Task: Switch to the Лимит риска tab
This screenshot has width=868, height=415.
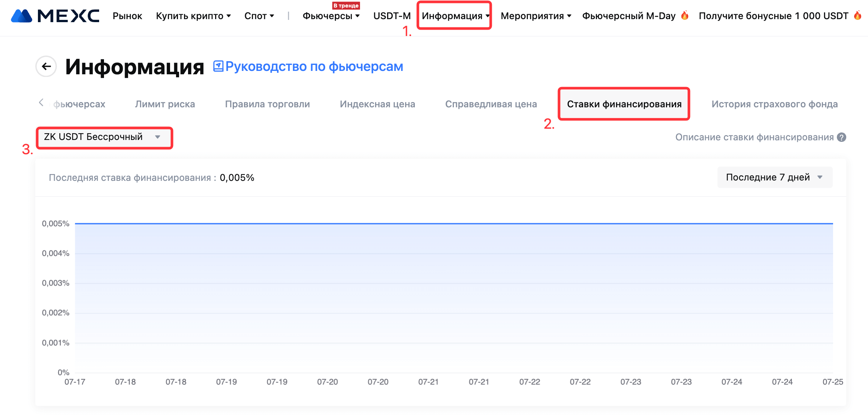Action: (x=165, y=104)
